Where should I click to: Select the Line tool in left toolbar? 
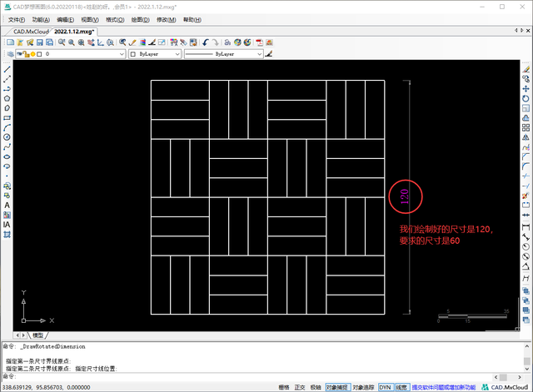(7, 69)
